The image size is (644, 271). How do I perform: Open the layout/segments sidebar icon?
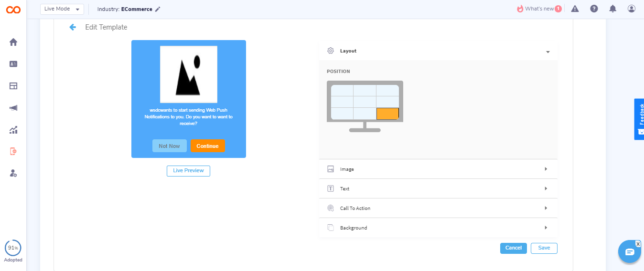coord(13,86)
